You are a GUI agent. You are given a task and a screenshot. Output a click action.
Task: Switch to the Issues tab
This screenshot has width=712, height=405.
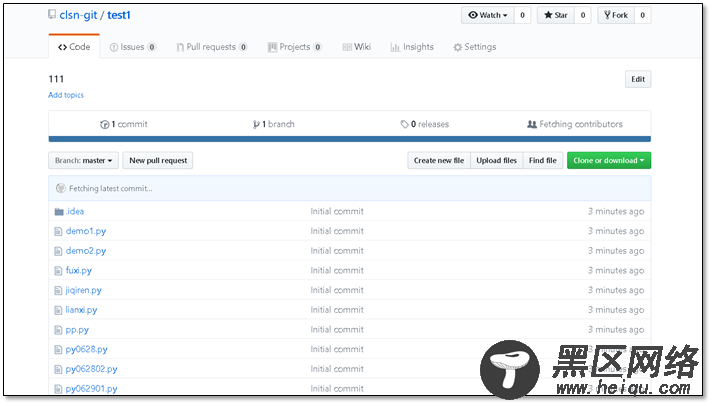point(133,47)
